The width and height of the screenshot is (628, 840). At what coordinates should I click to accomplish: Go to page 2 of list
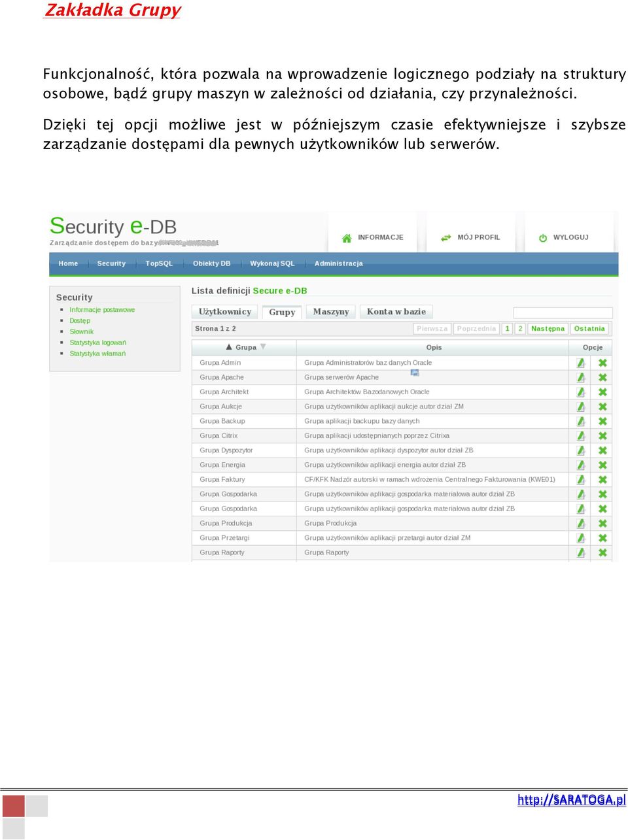coord(520,329)
